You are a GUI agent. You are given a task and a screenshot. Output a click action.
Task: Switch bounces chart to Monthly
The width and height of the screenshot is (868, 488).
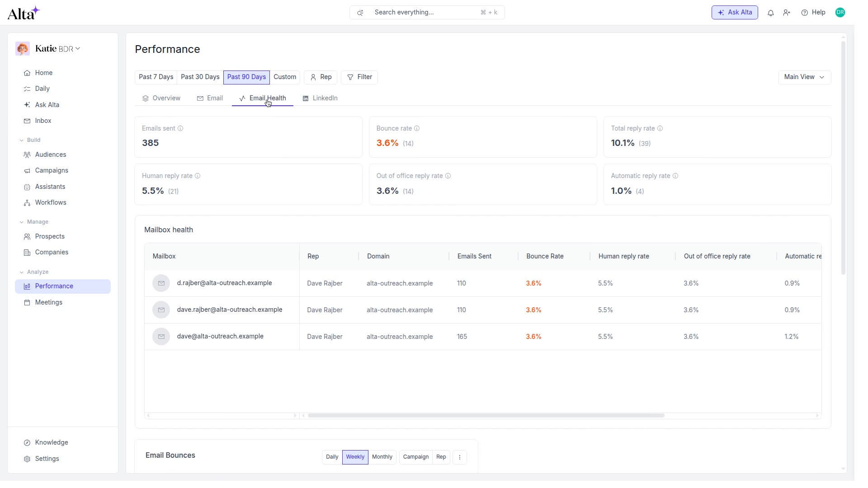(x=382, y=457)
